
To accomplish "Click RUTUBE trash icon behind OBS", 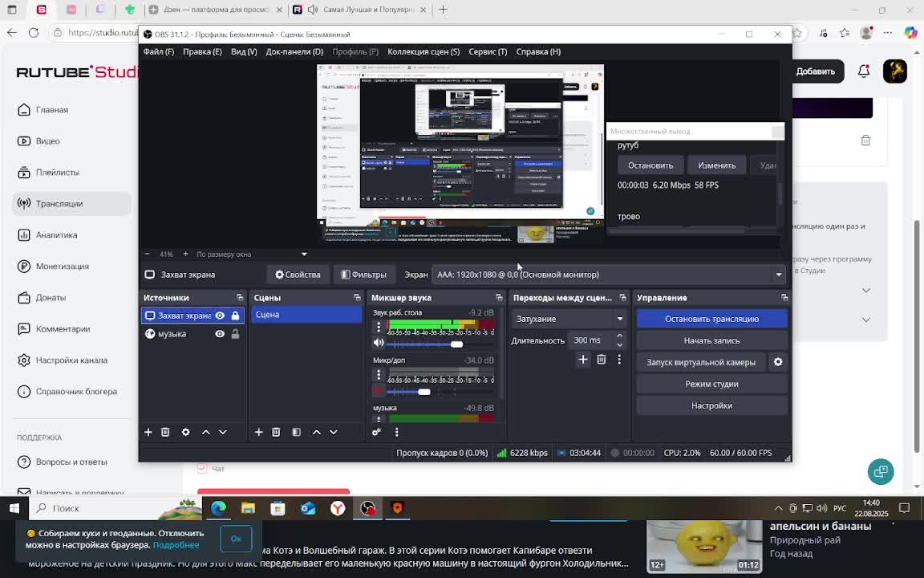I will [865, 140].
